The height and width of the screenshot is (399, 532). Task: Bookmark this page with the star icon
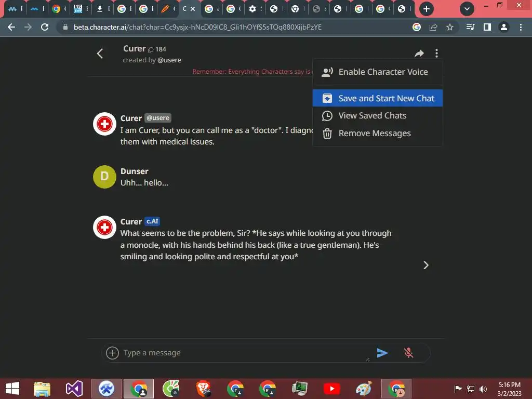[x=450, y=27]
